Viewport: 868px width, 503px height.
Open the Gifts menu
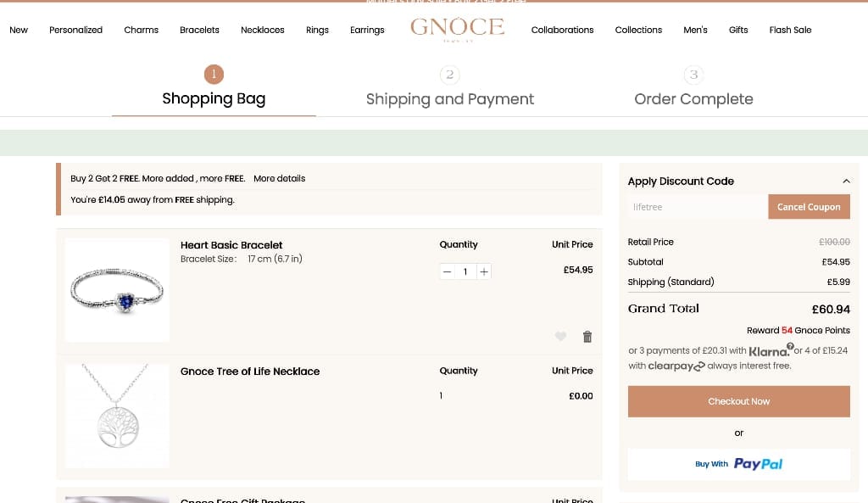click(x=738, y=30)
